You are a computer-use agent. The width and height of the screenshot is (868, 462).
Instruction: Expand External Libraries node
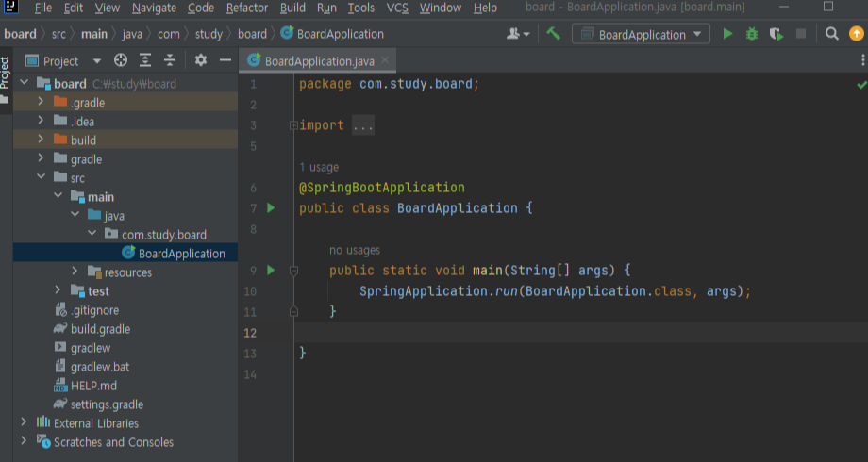[x=24, y=422]
